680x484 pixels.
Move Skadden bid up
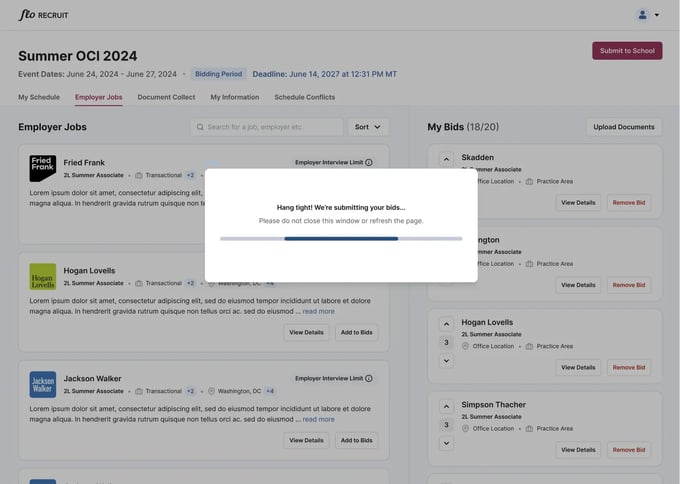pyautogui.click(x=446, y=159)
